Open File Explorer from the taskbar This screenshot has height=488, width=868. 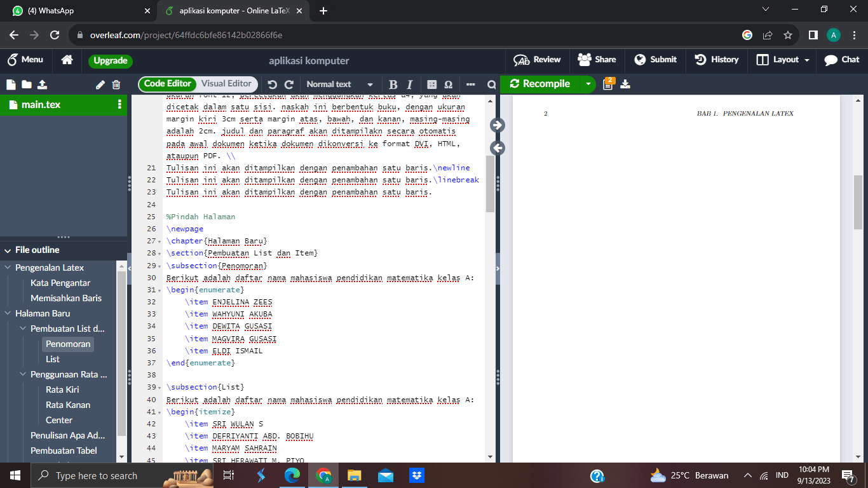tap(354, 475)
